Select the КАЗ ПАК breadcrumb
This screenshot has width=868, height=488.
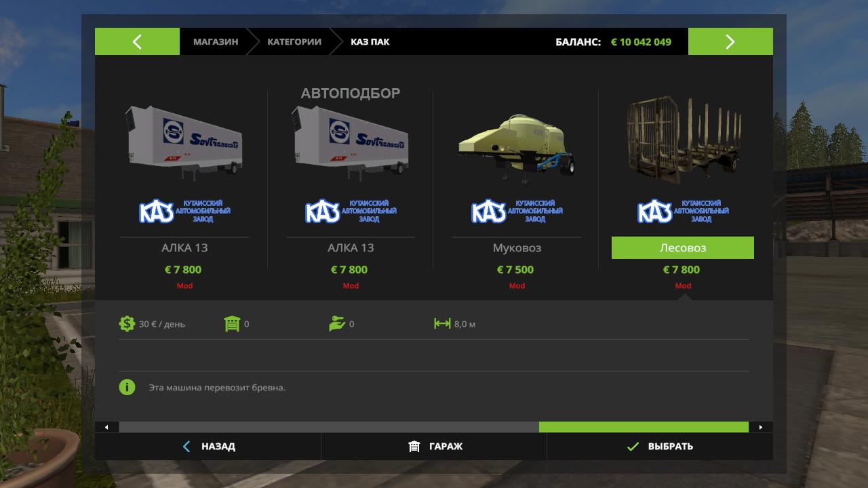pos(370,42)
